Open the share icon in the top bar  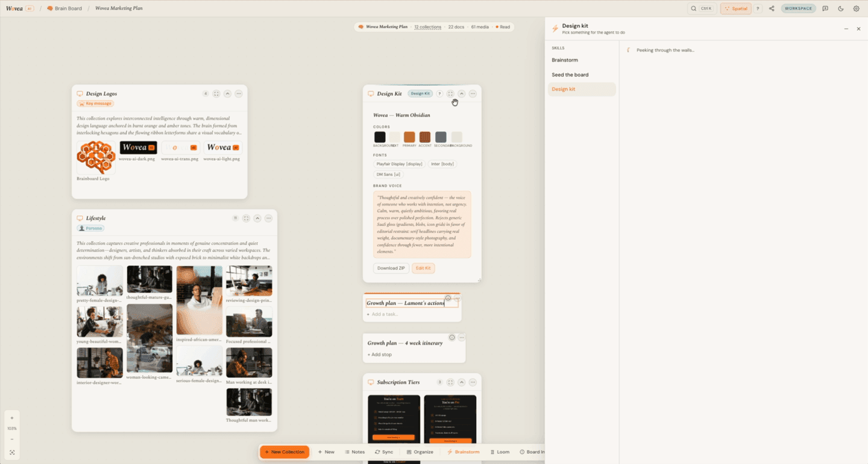(x=772, y=8)
